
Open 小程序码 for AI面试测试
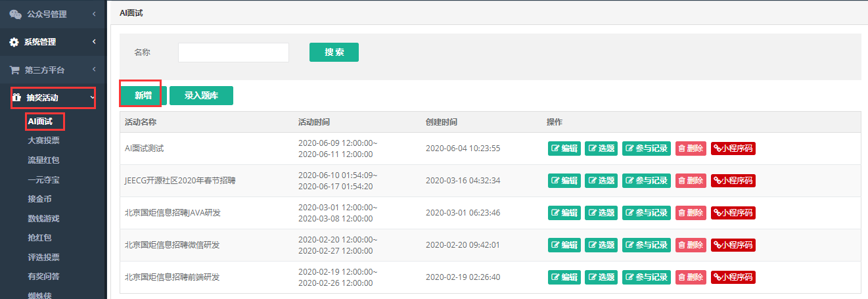tap(733, 149)
